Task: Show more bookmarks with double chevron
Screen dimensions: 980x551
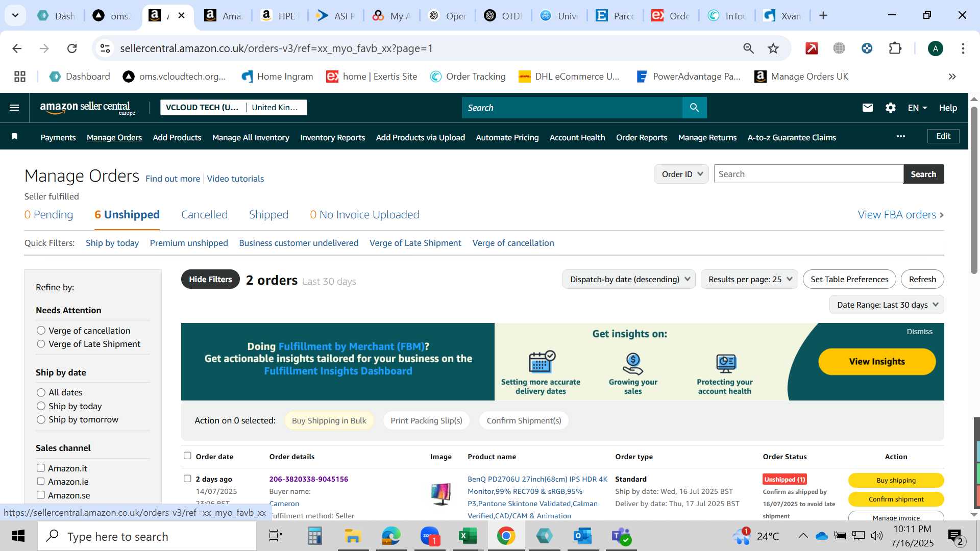Action: click(952, 77)
